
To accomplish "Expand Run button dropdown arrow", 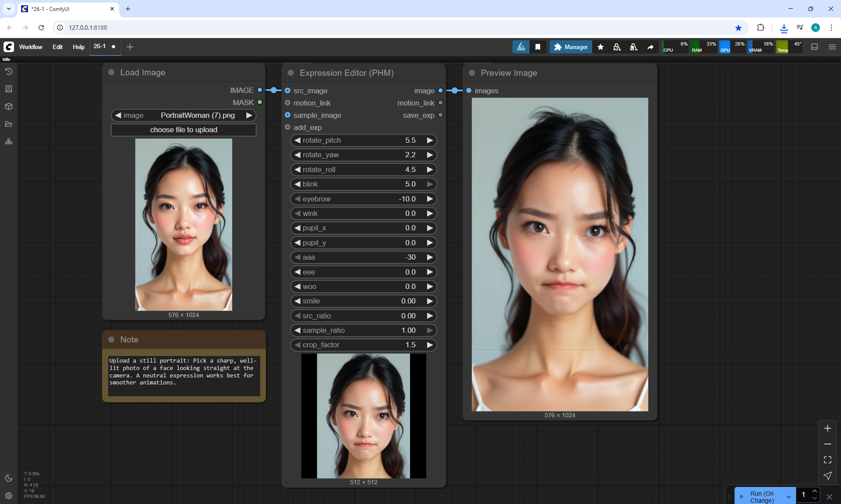I will pos(788,497).
